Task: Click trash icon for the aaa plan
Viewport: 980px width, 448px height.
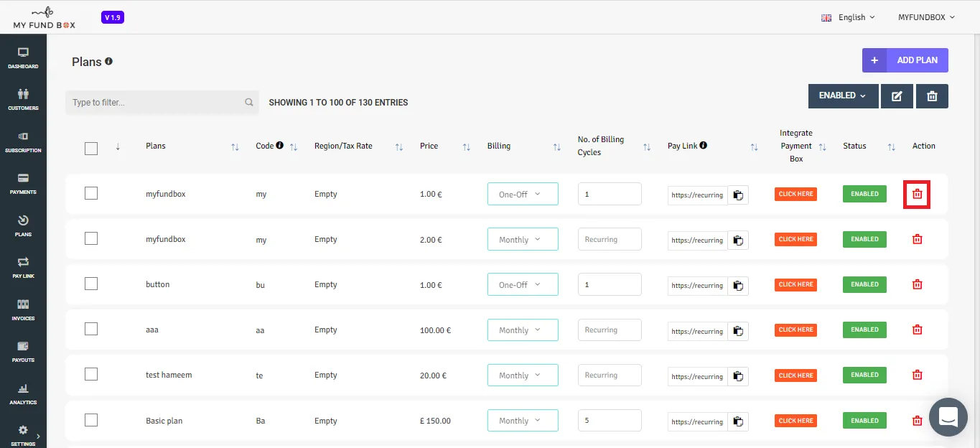Action: (917, 330)
